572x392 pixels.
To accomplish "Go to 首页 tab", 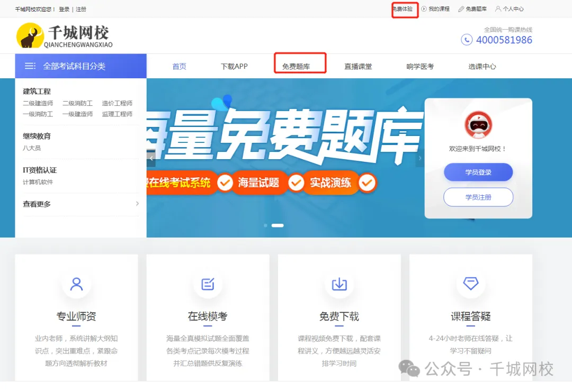I will [179, 66].
